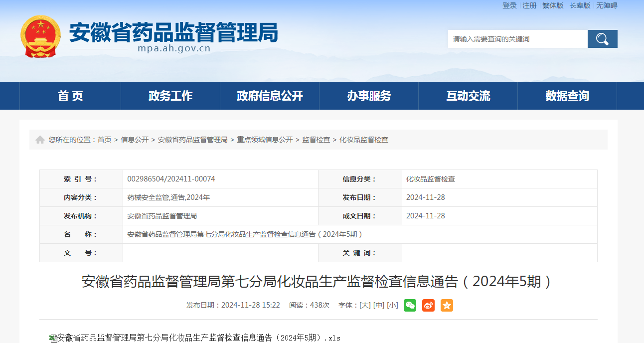Click breadcrumb link 重点领域信息公开

pos(265,140)
